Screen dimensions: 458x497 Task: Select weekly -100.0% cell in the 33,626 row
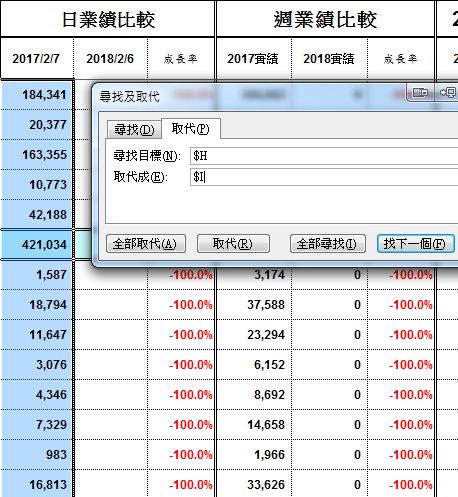pyautogui.click(x=401, y=484)
